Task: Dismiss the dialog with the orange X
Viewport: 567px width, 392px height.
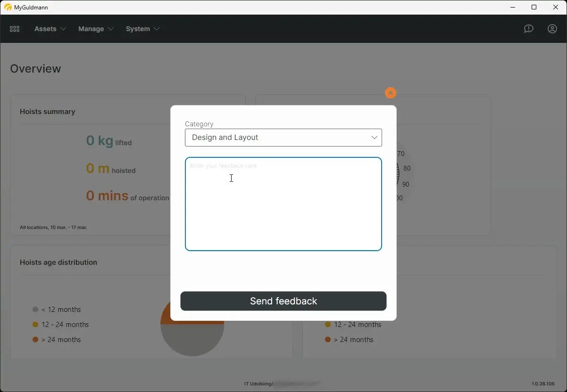Action: [x=390, y=93]
